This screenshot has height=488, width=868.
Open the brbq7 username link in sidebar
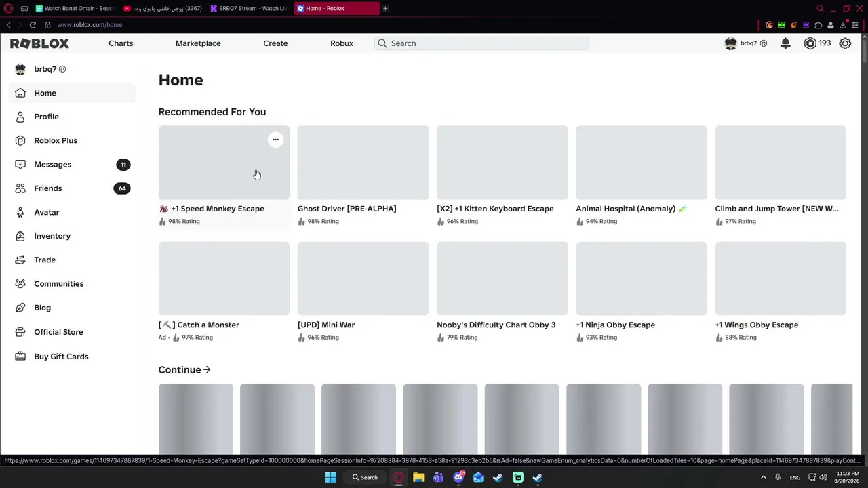tap(45, 69)
